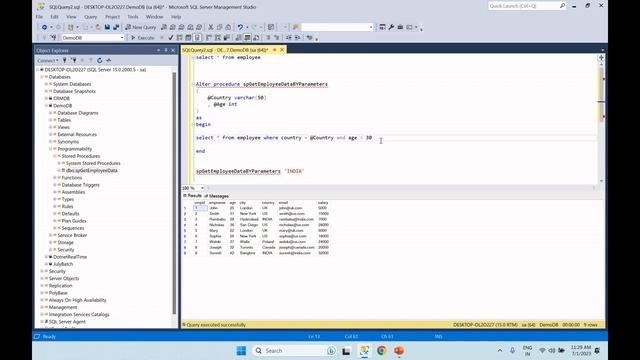
Task: Toggle Results to Text icon
Action: 238,38
